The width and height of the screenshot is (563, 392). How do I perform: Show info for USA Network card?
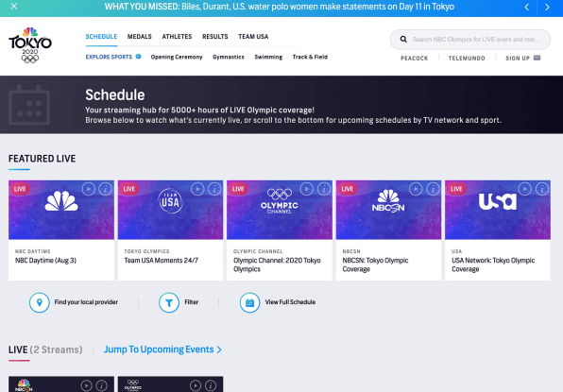point(542,189)
